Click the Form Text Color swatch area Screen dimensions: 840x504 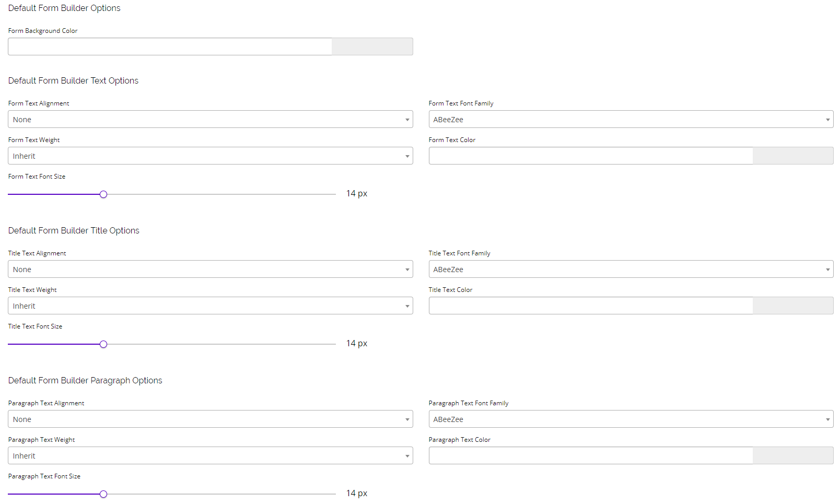(x=793, y=156)
